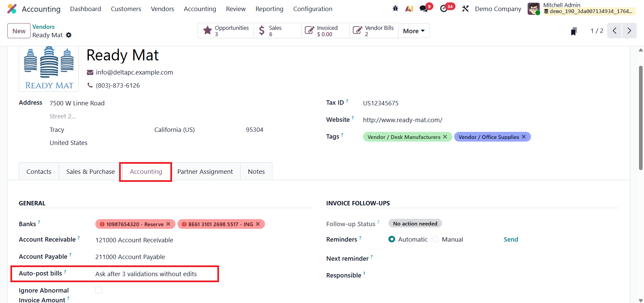Go to next record arrow
This screenshot has width=644, height=303.
coord(629,31)
